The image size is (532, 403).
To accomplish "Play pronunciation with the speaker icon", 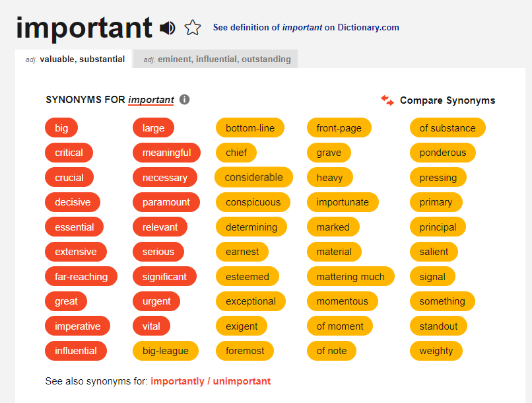I will [x=167, y=28].
